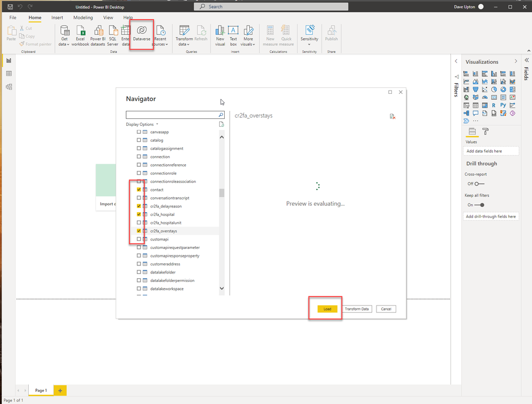Viewport: 532px width, 404px height.
Task: Create a Quick measure
Action: [x=287, y=35]
